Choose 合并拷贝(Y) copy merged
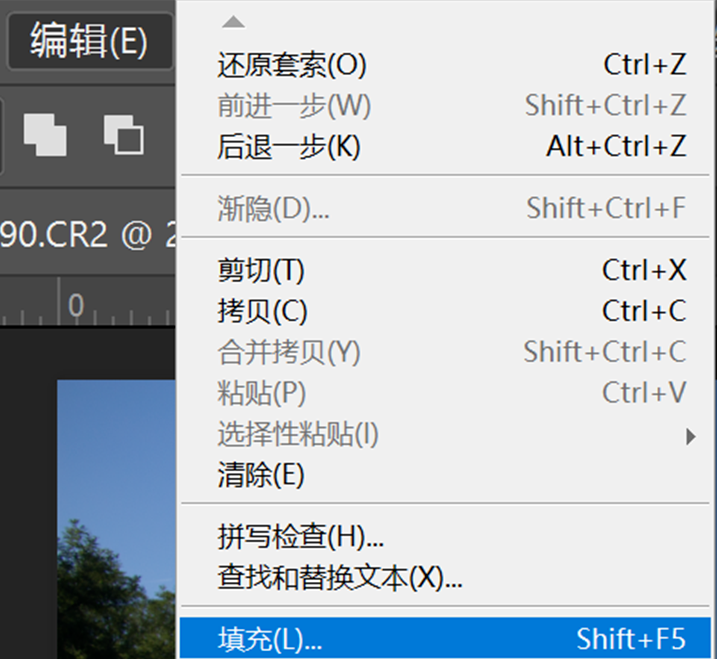 (288, 352)
